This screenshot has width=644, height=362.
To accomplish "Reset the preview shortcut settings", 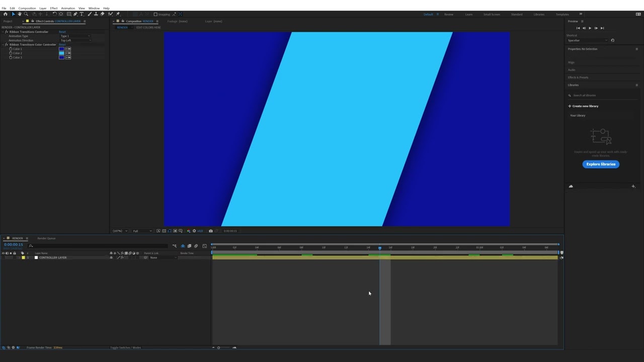I will 612,40.
